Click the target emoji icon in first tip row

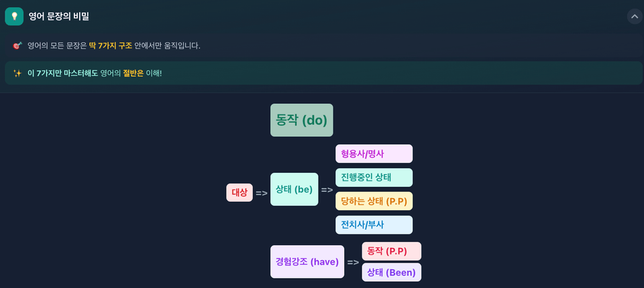click(x=17, y=46)
